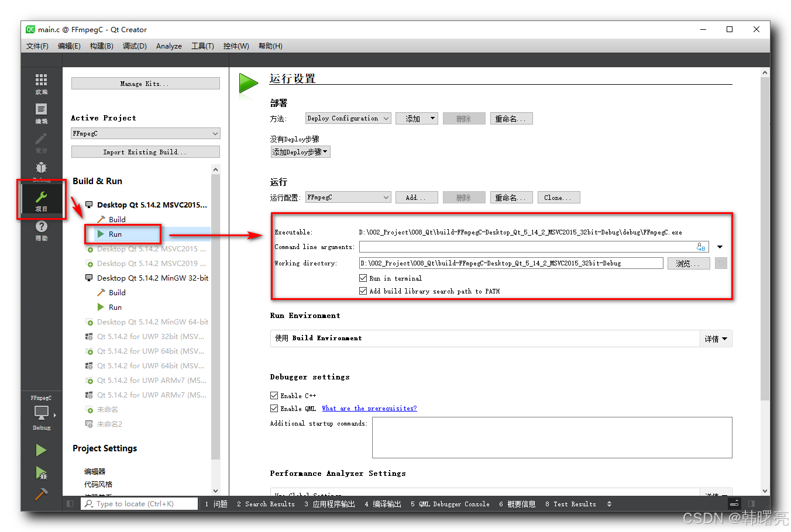Viewport: 791px width, 532px height.
Task: Open the What are the prerequisites? link
Action: tap(369, 409)
